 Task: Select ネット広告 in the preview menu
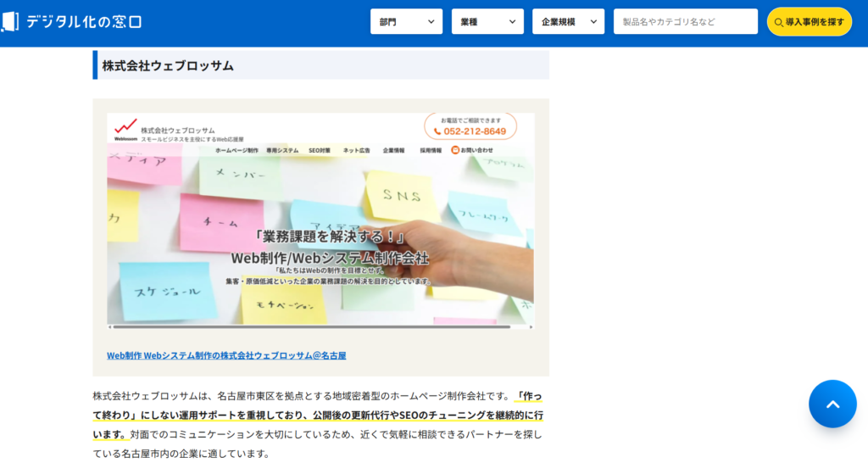[357, 150]
